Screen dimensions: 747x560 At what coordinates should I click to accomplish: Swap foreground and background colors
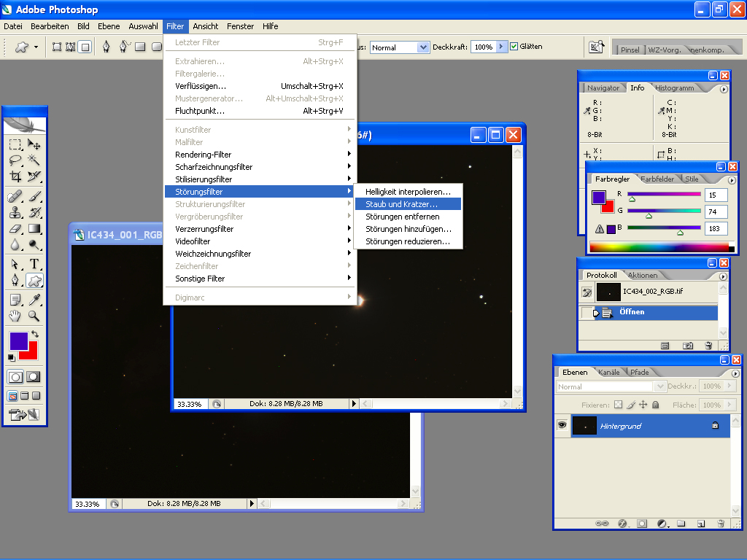tap(35, 334)
